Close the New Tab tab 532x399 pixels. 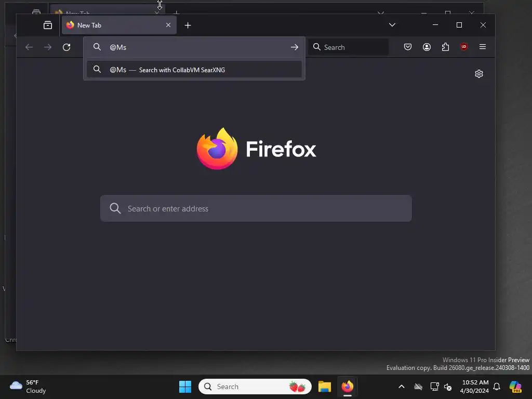click(168, 25)
